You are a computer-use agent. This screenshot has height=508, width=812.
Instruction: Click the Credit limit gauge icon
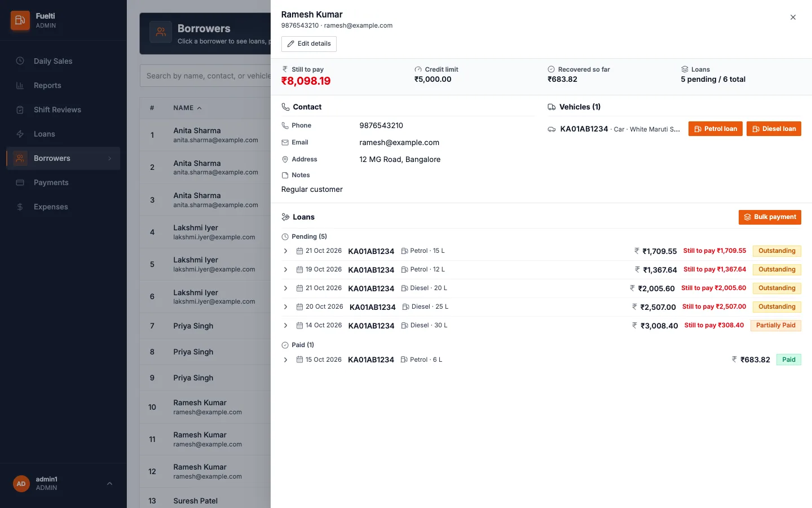point(418,69)
